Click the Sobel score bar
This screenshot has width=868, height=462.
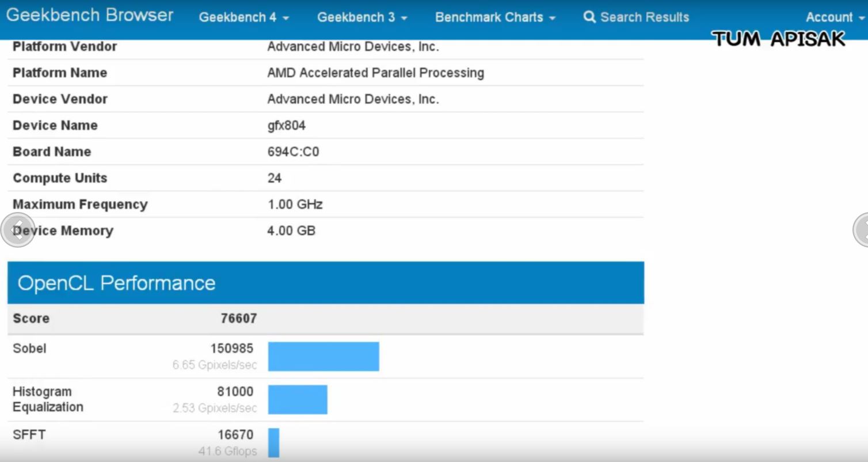323,357
